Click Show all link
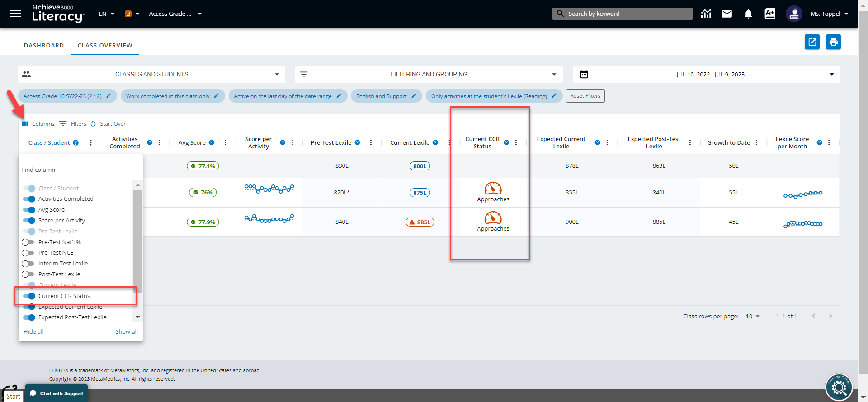This screenshot has height=402, width=868. point(127,331)
